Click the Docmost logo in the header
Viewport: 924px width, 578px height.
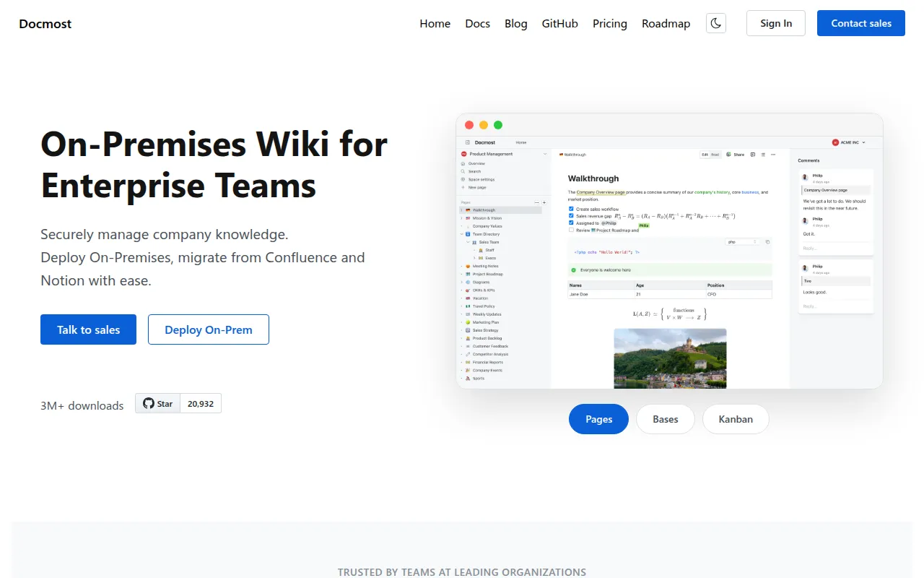coord(45,24)
